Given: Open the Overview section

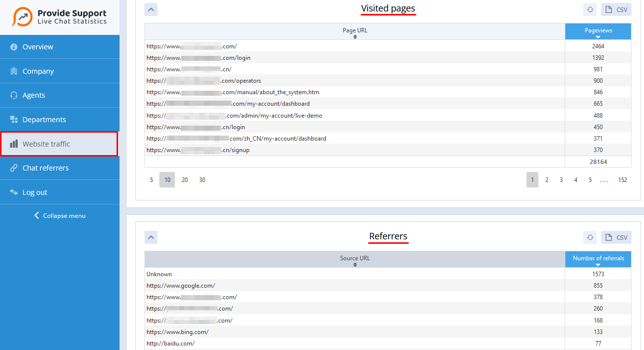Looking at the screenshot, I should click(x=37, y=46).
